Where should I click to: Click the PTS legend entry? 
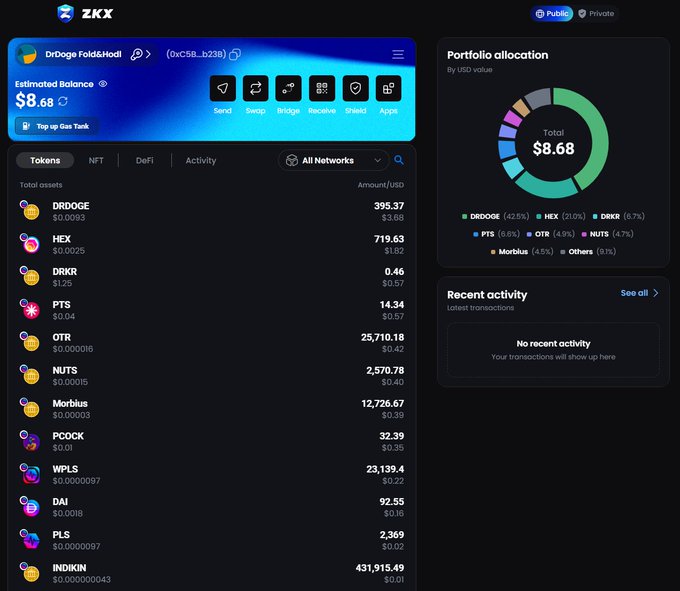tap(496, 234)
